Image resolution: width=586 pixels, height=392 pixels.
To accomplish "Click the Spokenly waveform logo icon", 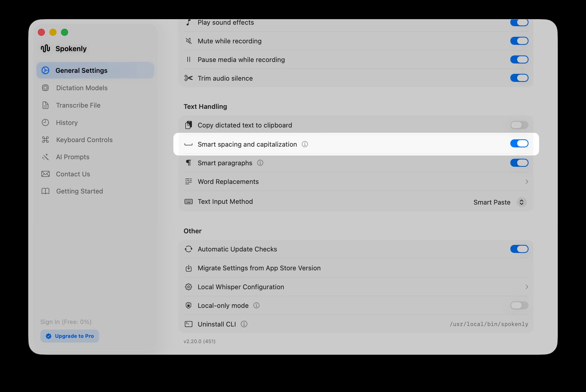I will [x=45, y=48].
